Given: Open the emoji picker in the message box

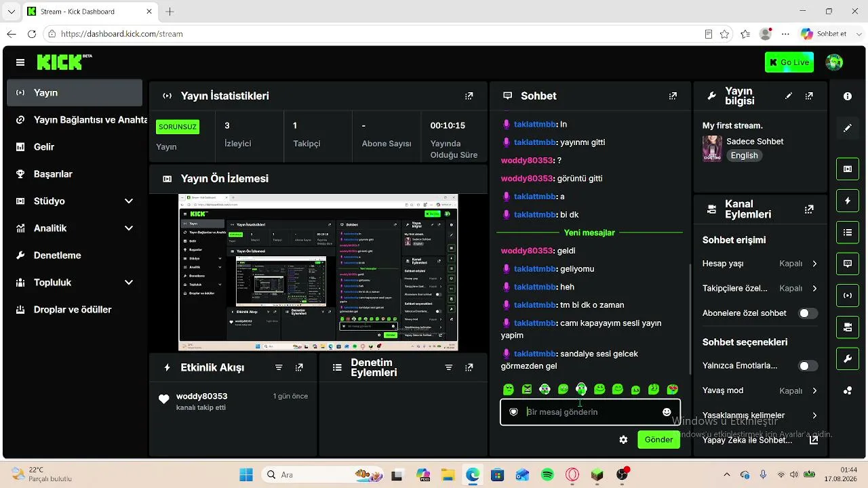Looking at the screenshot, I should 667,412.
